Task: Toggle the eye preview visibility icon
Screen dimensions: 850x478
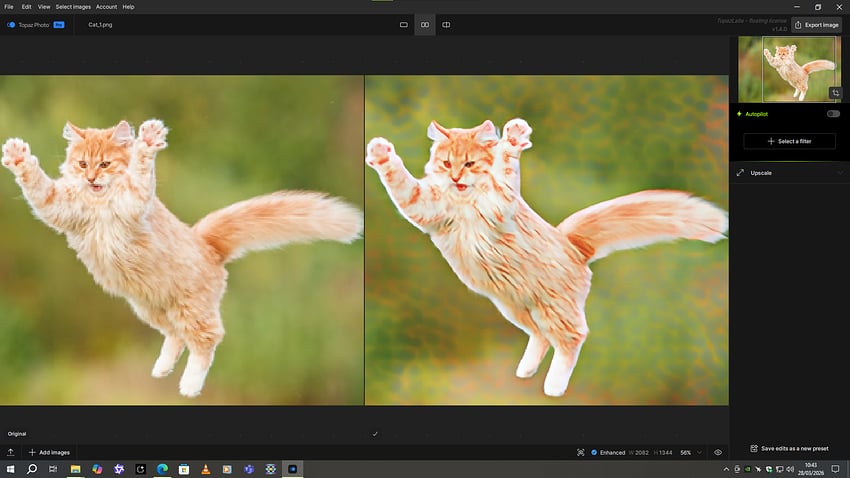Action: tap(718, 452)
